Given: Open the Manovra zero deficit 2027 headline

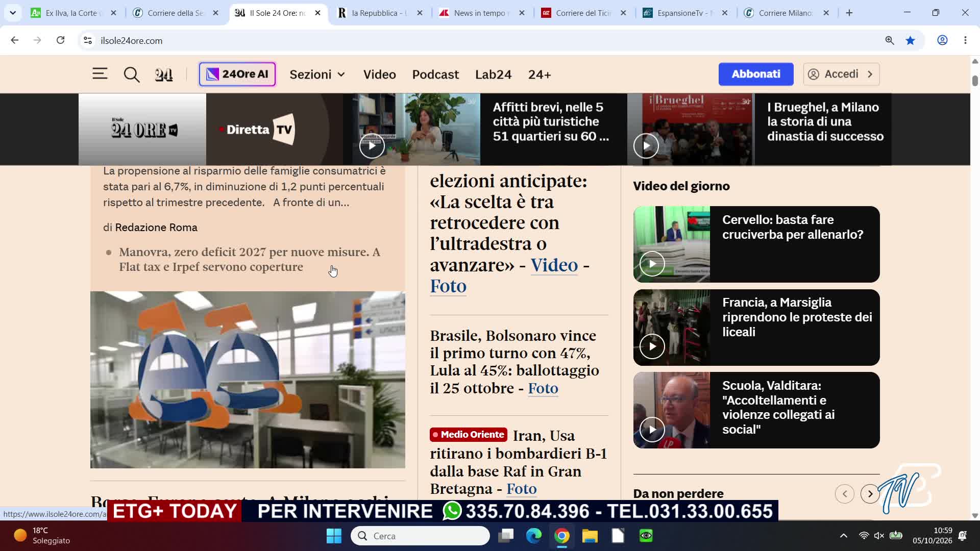Looking at the screenshot, I should (x=249, y=259).
